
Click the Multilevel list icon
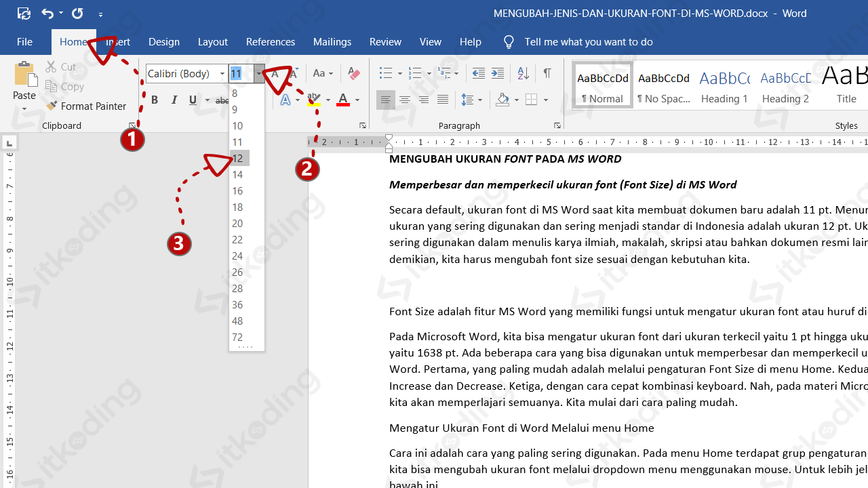[x=444, y=73]
